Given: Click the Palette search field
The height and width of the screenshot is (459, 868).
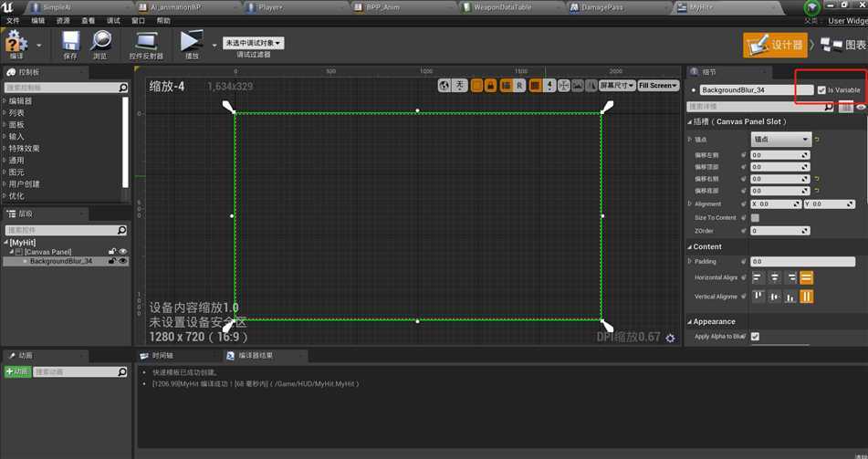Looking at the screenshot, I should [x=67, y=88].
